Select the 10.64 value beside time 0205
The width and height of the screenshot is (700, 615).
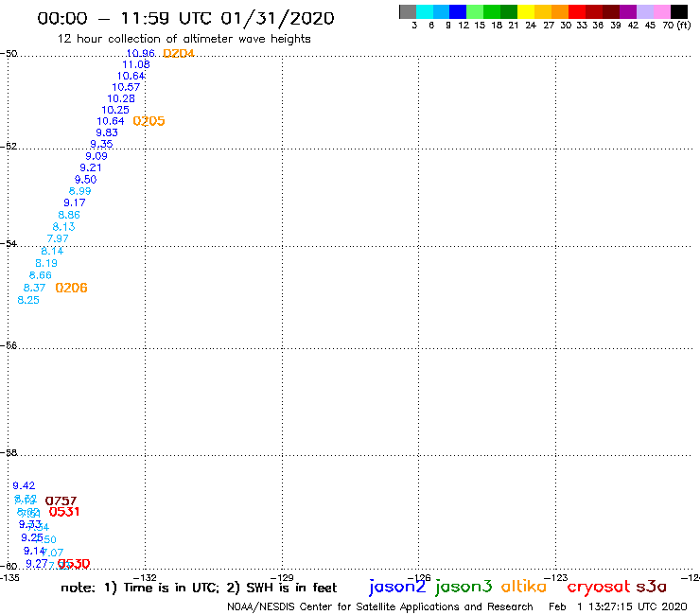tap(111, 121)
